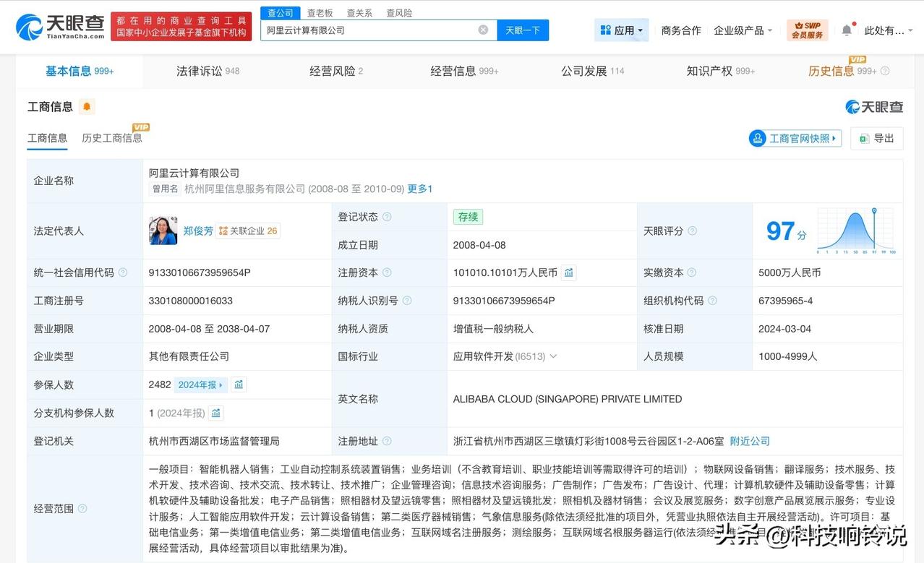Expand the 企业级产品 dropdown

743,30
